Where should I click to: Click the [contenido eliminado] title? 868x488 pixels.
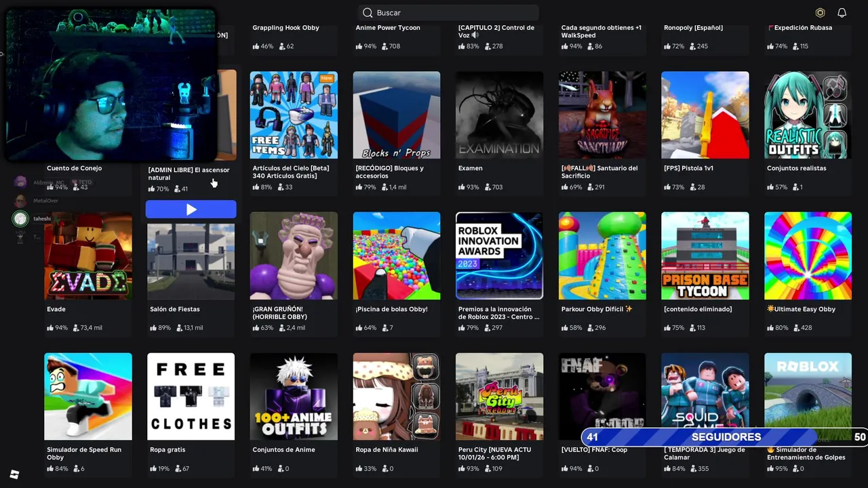(698, 309)
